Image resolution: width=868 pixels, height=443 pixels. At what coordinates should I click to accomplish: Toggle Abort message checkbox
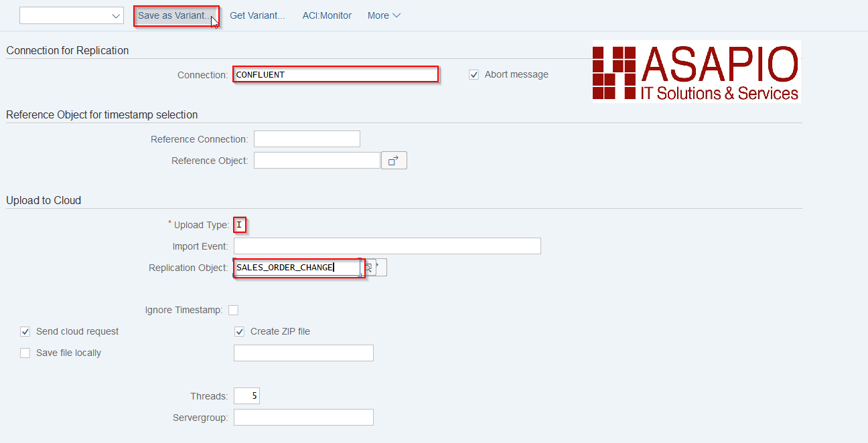coord(474,74)
